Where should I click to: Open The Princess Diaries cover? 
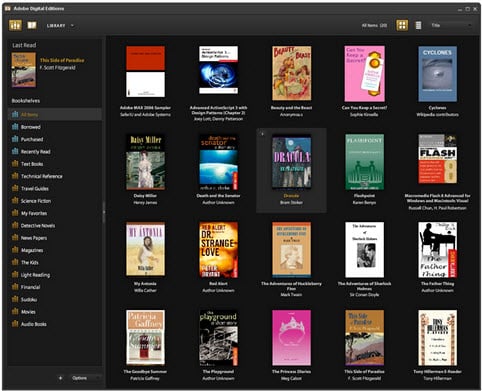291,338
